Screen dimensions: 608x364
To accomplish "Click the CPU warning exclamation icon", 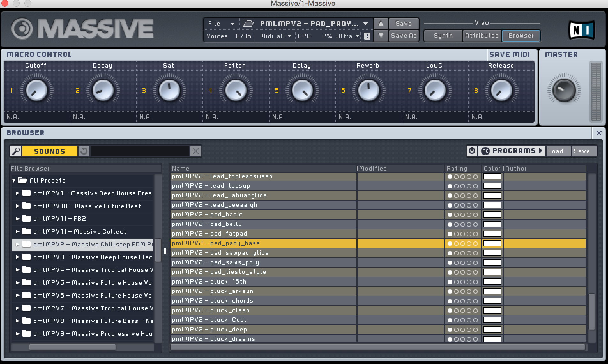I will pos(367,36).
